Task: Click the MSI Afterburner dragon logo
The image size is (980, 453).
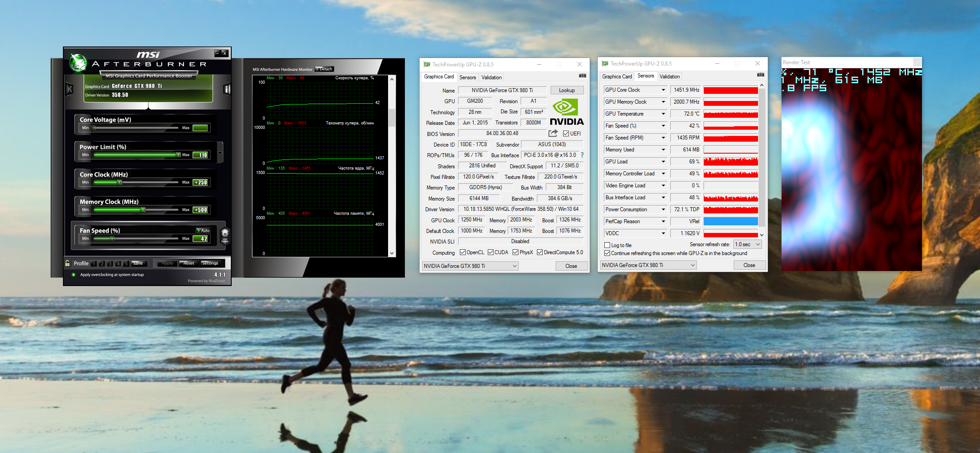Action: click(78, 63)
